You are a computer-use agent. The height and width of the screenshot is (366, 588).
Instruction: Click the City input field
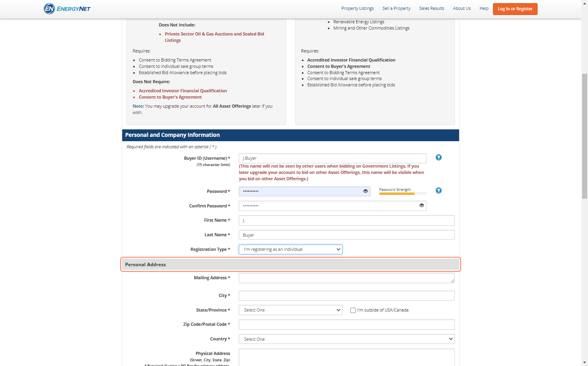pyautogui.click(x=346, y=296)
